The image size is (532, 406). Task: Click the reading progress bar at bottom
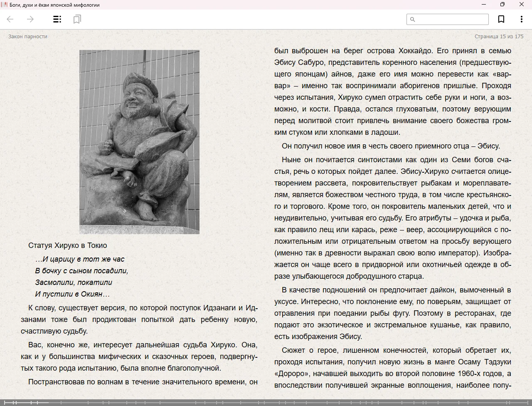(266, 402)
